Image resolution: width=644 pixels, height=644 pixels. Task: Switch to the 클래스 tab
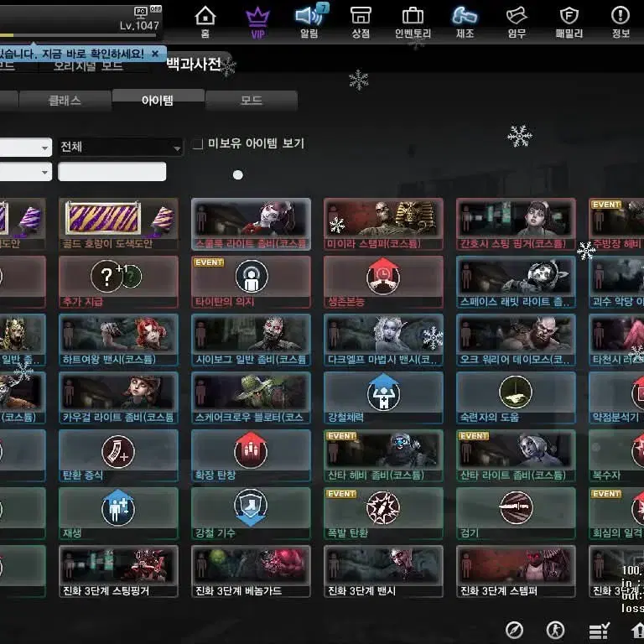tap(65, 101)
